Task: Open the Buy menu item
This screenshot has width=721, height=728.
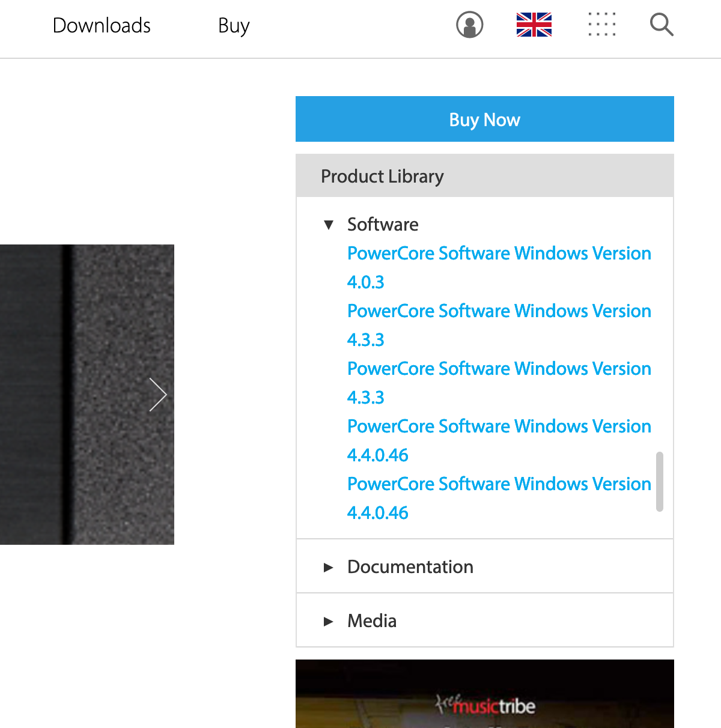Action: point(234,26)
